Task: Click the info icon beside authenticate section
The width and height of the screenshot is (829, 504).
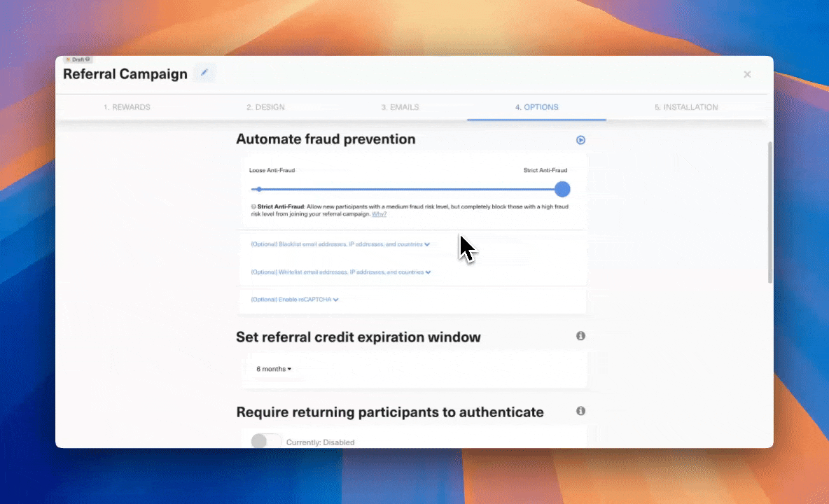Action: pos(580,411)
